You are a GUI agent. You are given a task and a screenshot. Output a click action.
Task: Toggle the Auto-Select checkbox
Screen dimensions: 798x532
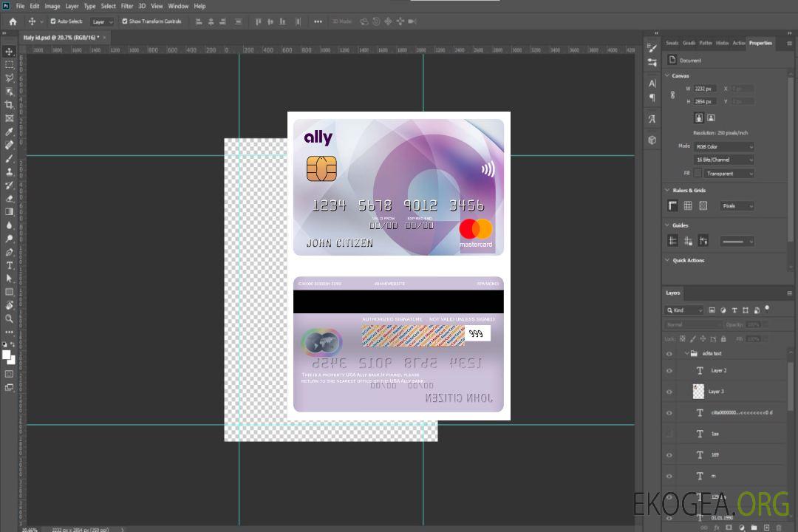point(53,21)
